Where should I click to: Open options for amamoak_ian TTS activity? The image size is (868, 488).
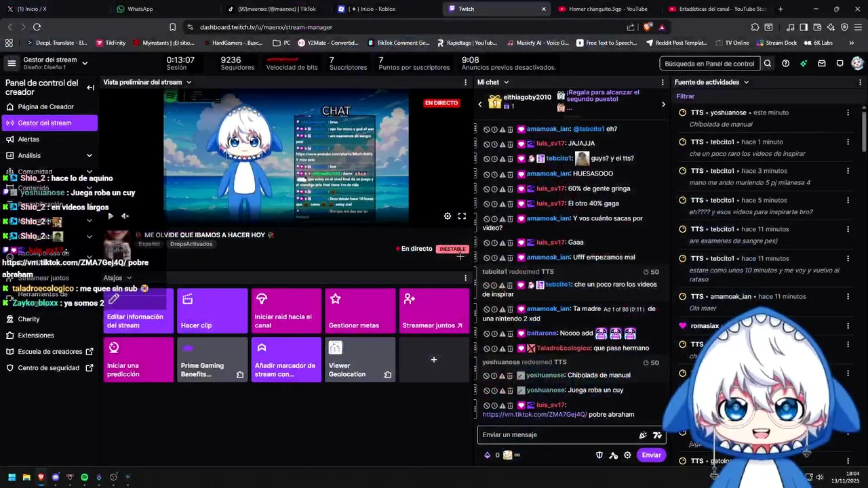848,296
